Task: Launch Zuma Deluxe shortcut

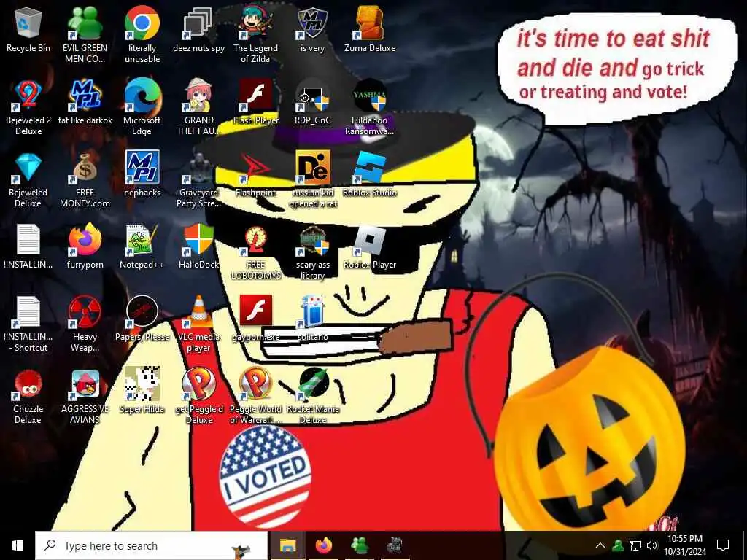Action: (370, 28)
